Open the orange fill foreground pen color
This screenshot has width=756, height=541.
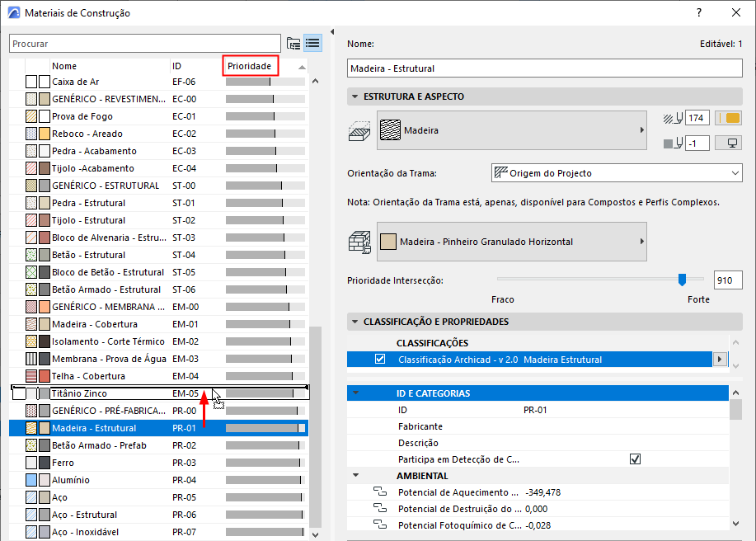pos(728,118)
